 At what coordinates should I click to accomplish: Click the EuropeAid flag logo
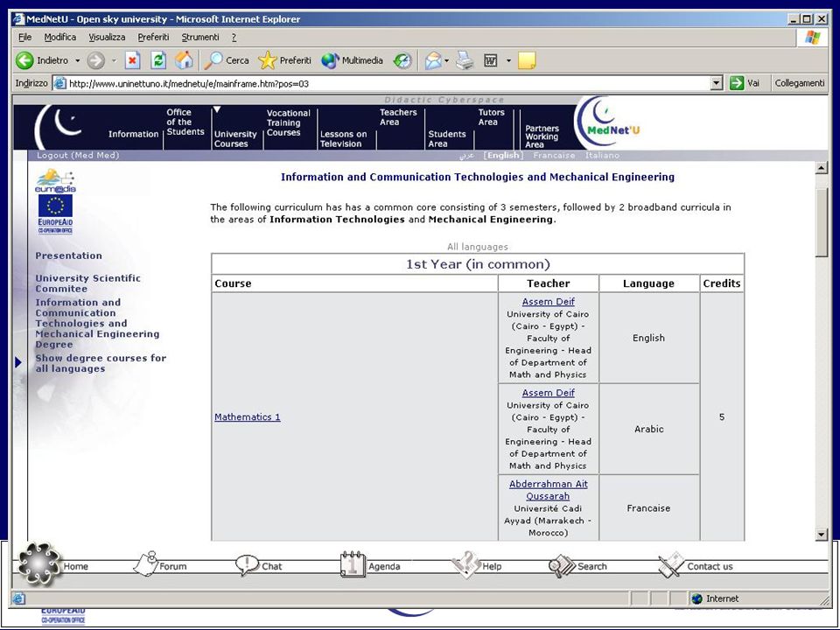pyautogui.click(x=55, y=214)
